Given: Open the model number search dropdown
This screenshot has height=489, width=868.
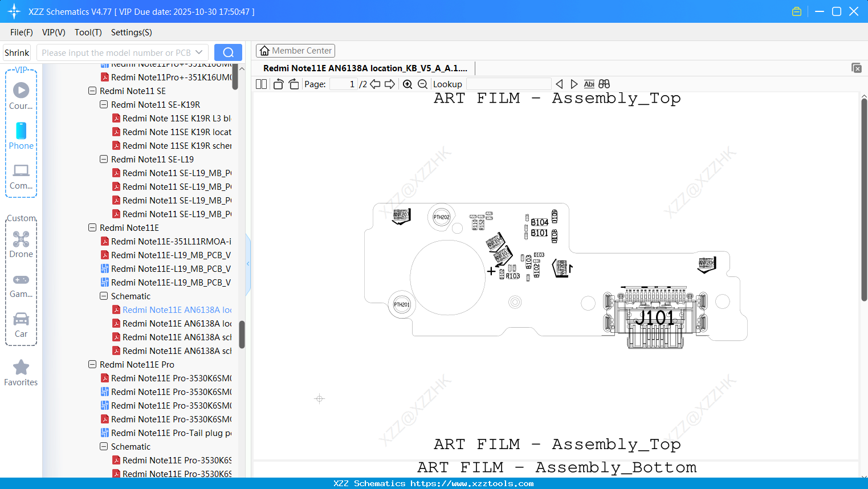Looking at the screenshot, I should point(199,52).
